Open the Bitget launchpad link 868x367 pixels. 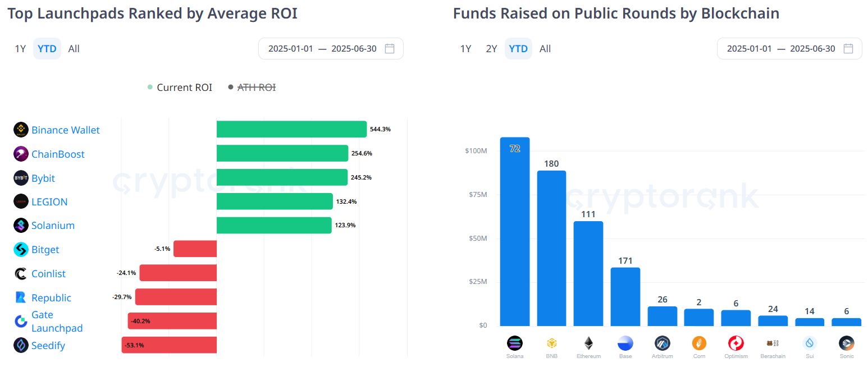(x=45, y=250)
